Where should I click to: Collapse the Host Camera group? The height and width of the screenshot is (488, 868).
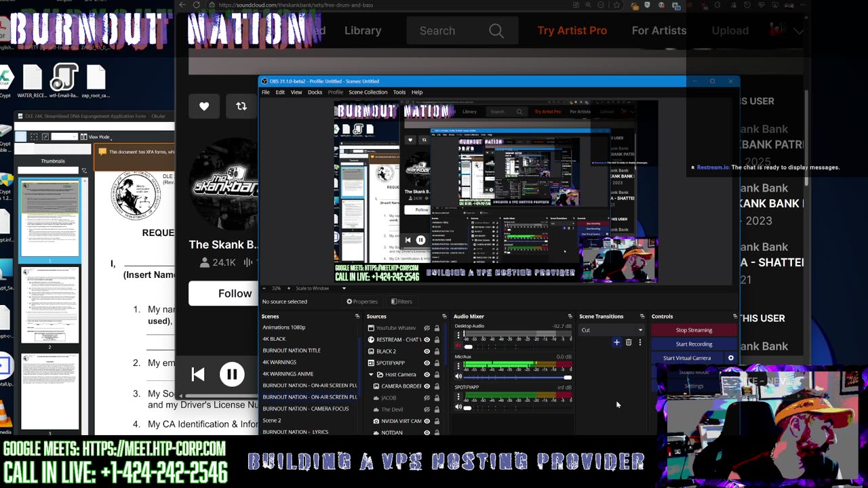click(371, 374)
